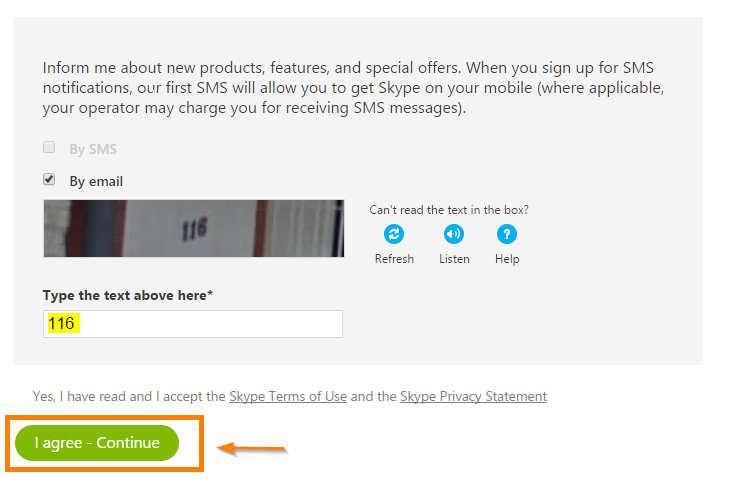Screen dimensions: 740x493
Task: Click the "Type the text above here" label
Action: [x=127, y=295]
